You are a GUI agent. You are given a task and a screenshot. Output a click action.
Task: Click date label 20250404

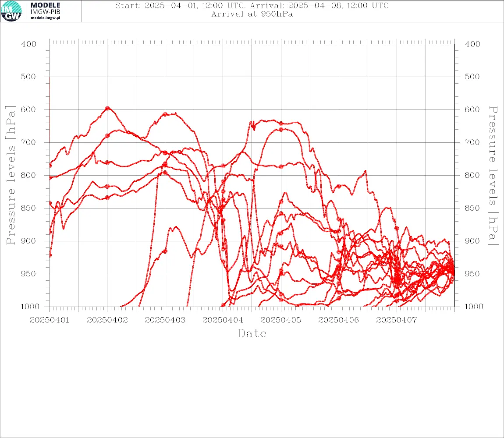click(223, 320)
